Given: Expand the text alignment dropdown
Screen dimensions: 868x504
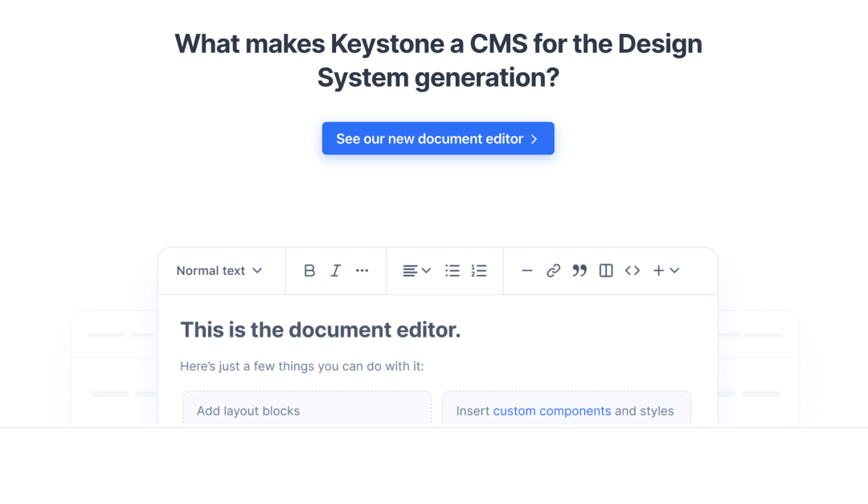Looking at the screenshot, I should coord(424,270).
